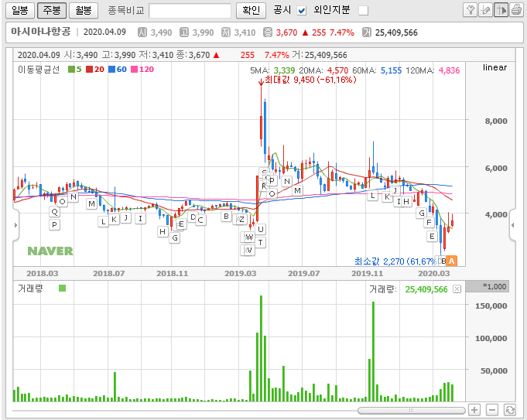527x420 pixels.
Task: Select the 주봉 weekly chart tab
Action: (x=52, y=10)
